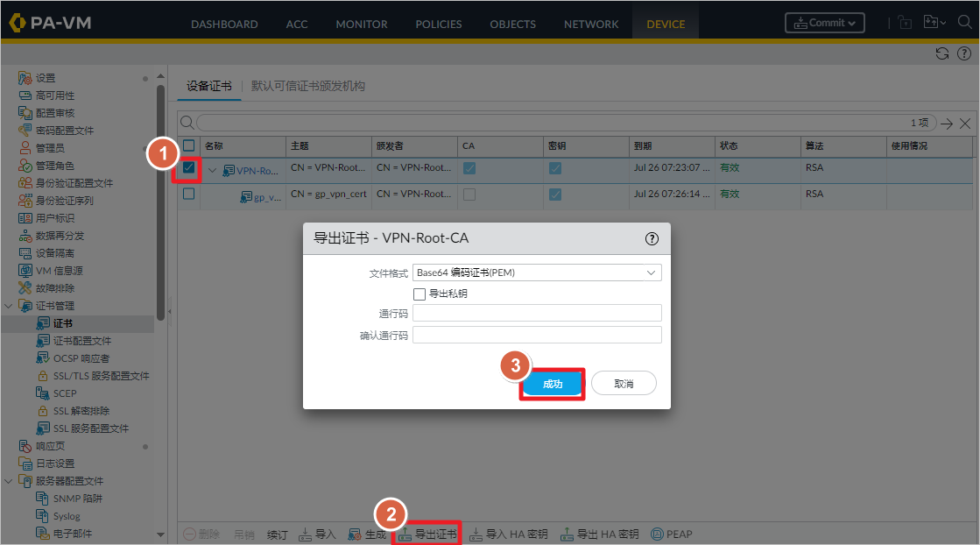Toggle 密钥 checkbox in VPN-Root-CA row

coord(555,168)
